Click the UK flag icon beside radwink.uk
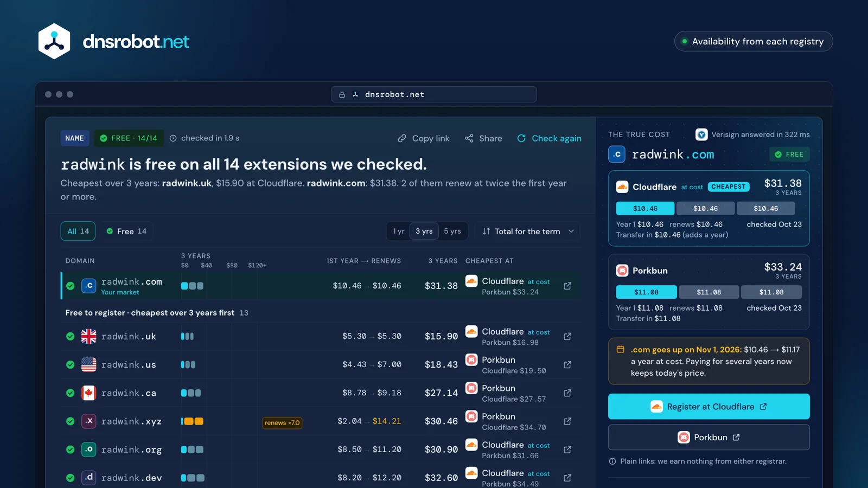Screen dimensions: 868x488 pos(89,336)
